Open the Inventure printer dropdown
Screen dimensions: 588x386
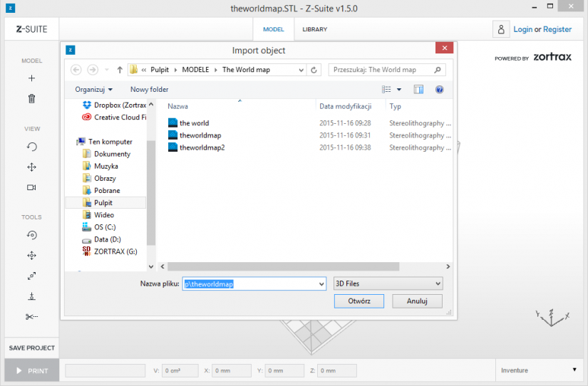539,370
